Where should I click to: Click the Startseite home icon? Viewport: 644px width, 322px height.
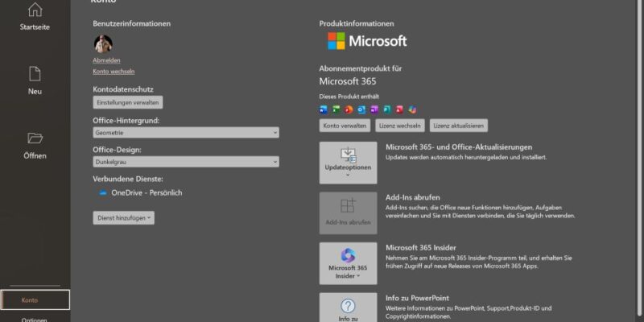(x=35, y=10)
